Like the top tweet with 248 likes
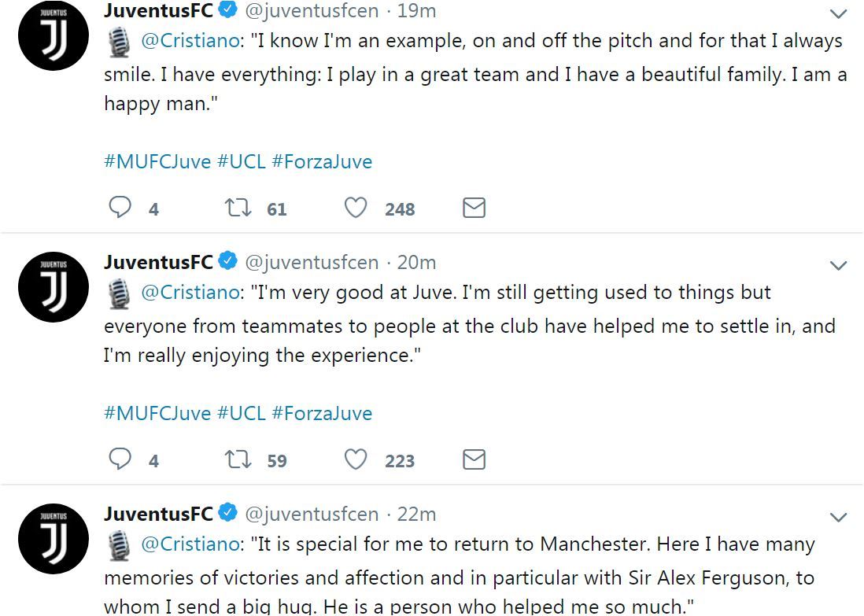Viewport: 864px width, 616px height. [355, 208]
